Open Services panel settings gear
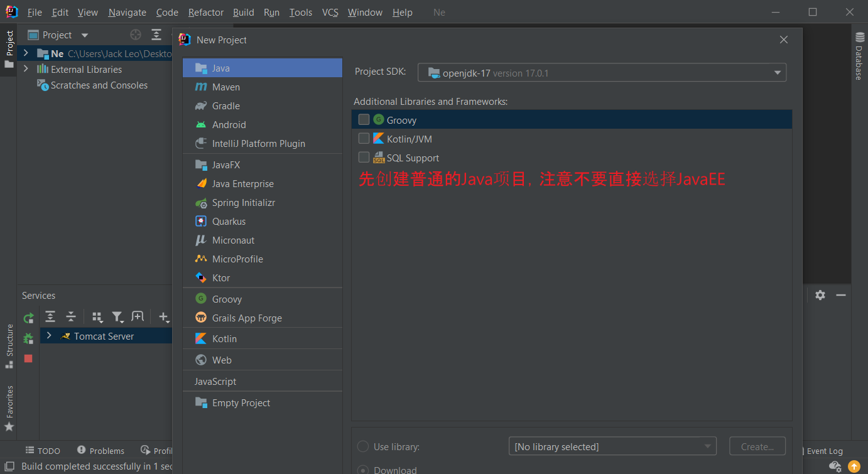Screen dimensions: 868x474 click(x=820, y=295)
